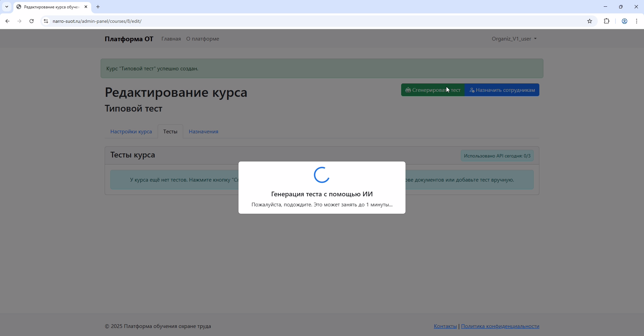View site information settings icon in address bar
The width and height of the screenshot is (644, 336).
[46, 21]
